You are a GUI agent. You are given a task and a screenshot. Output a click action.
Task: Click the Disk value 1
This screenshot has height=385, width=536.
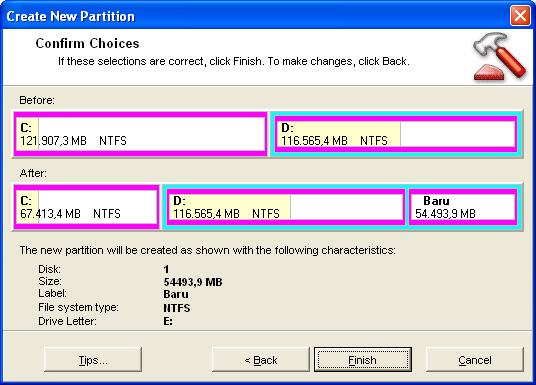point(166,269)
